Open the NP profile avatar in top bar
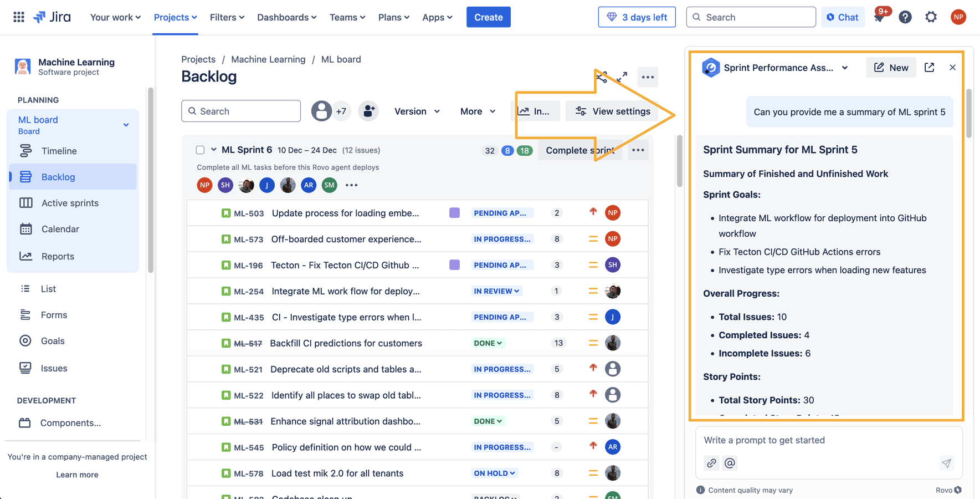Screen dimensions: 980x499 [x=958, y=17]
